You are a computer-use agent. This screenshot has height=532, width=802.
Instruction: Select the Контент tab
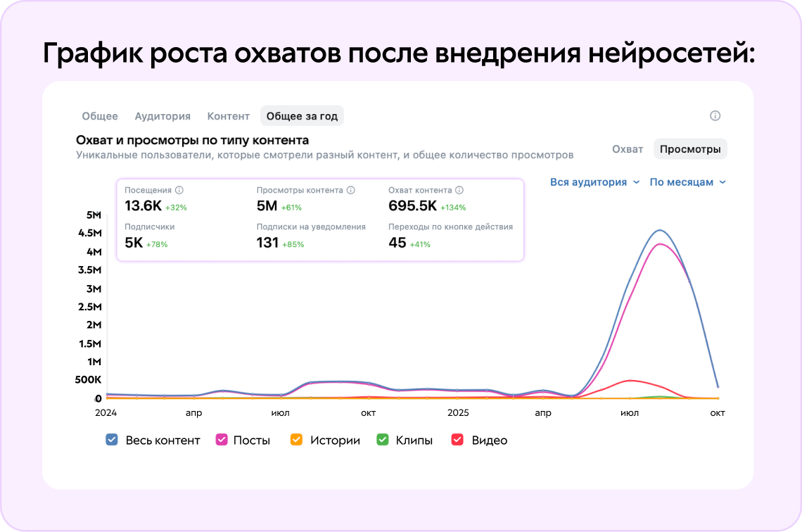228,116
